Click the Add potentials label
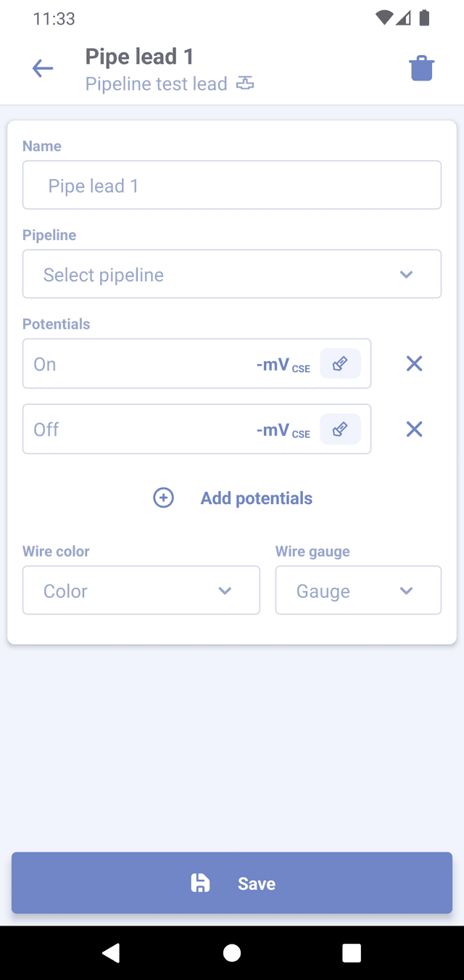 click(257, 498)
